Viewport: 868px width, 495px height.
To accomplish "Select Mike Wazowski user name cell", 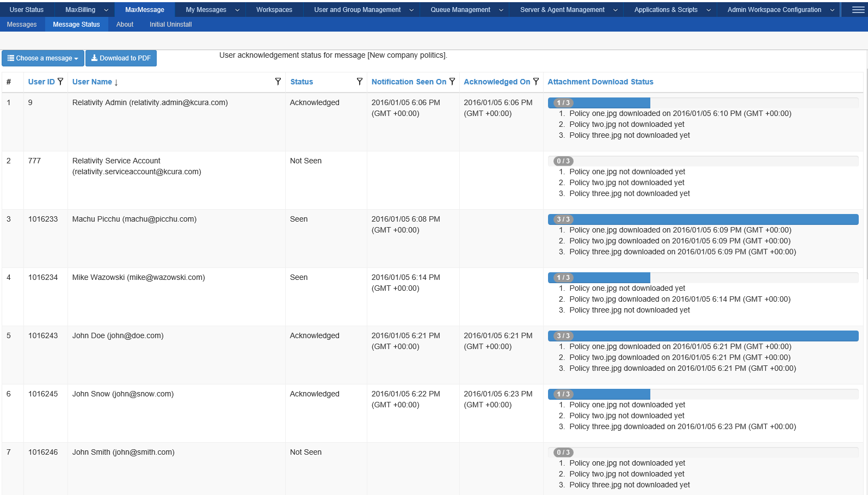I will pos(176,297).
